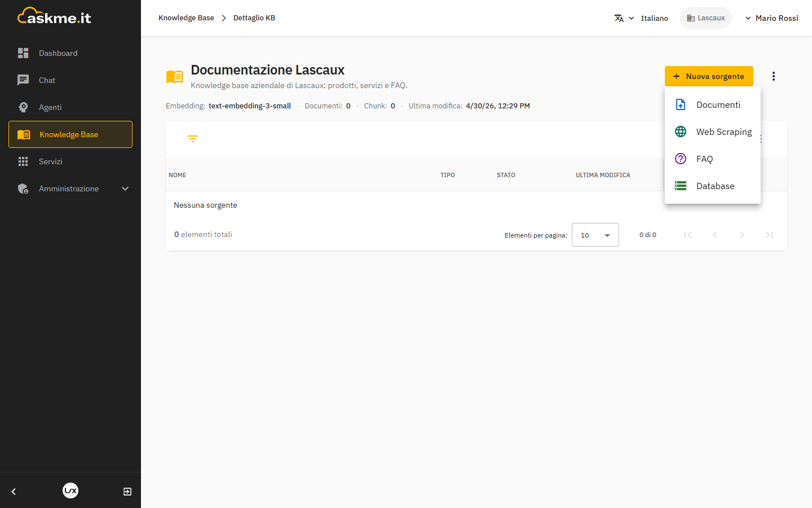The image size is (812, 508).
Task: Click the Ultima modifica date value
Action: [x=498, y=106]
